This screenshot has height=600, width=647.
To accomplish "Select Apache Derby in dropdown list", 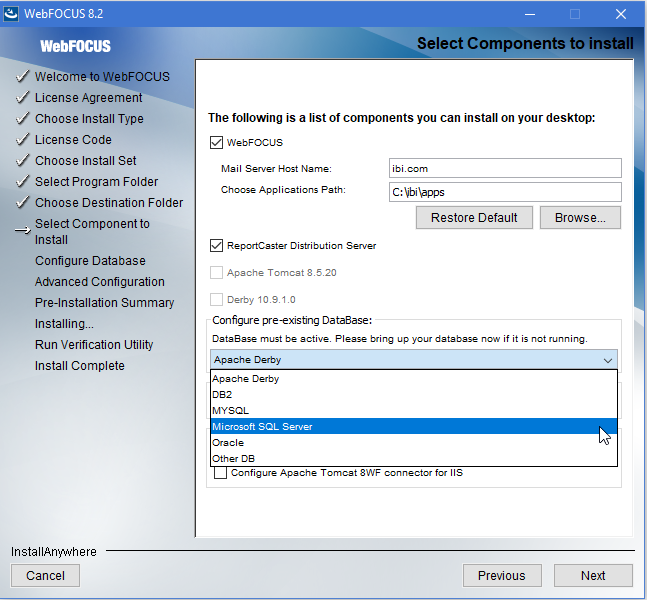I will point(413,378).
